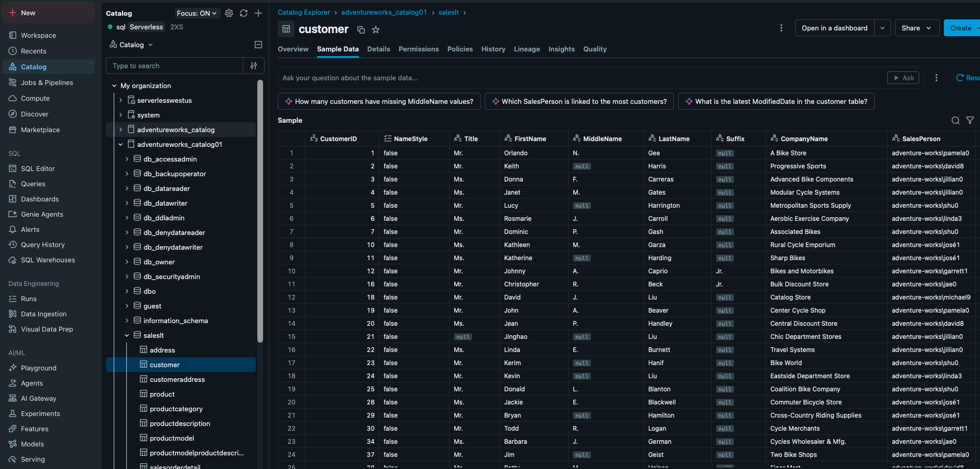980x469 pixels.
Task: Collapse the catalog side panel
Action: 258,45
